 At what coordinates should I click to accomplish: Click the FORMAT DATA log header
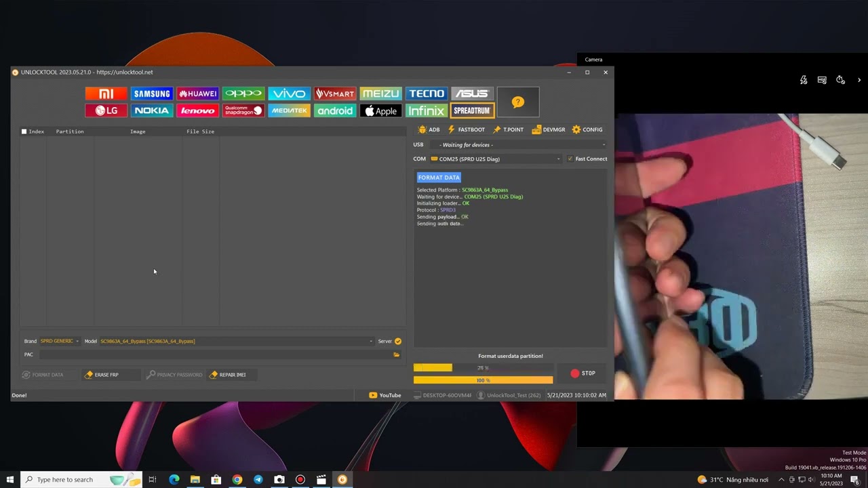click(x=439, y=178)
